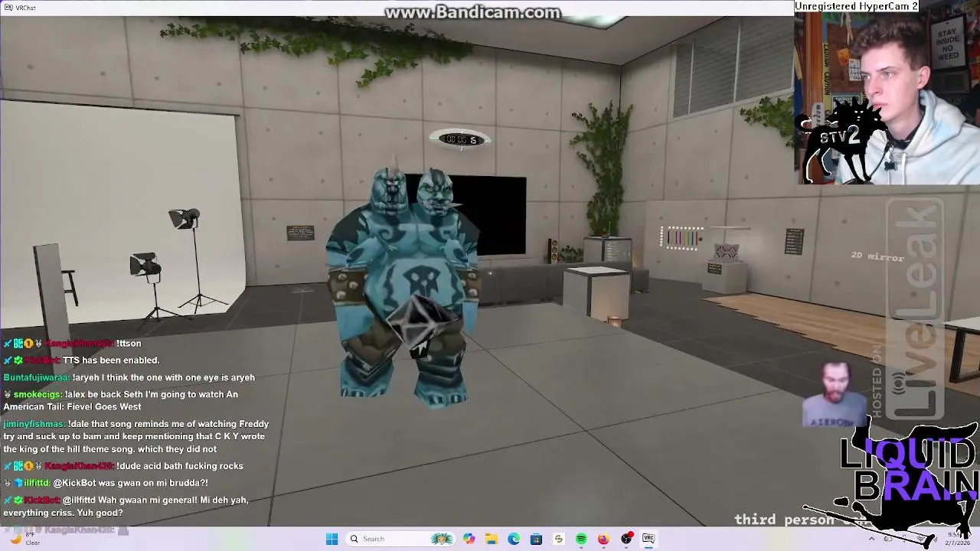Click "@KickBot was gwan on mi brudda?!" message

click(x=131, y=483)
